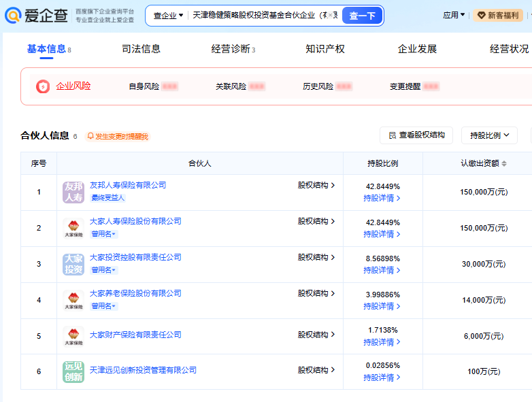Screen dimensions: 532x402
Task: Sort by 认缴出资额 column arrows
Action: (x=504, y=163)
